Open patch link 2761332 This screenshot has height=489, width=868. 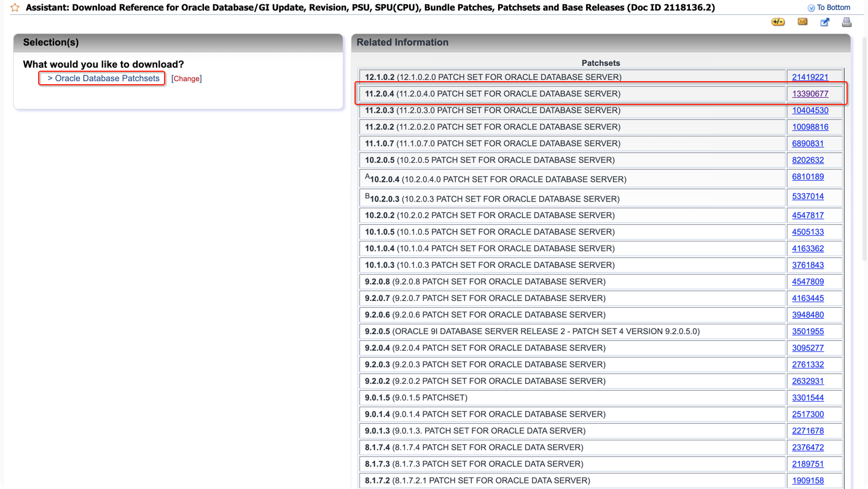click(808, 364)
